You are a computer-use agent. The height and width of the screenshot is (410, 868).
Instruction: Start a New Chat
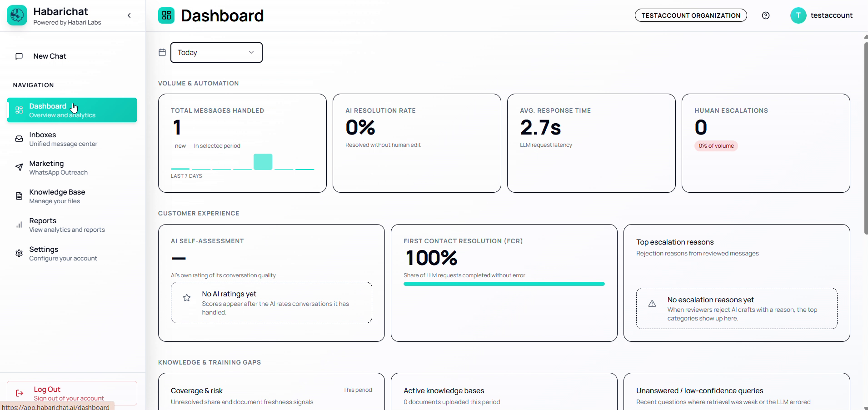pos(72,56)
